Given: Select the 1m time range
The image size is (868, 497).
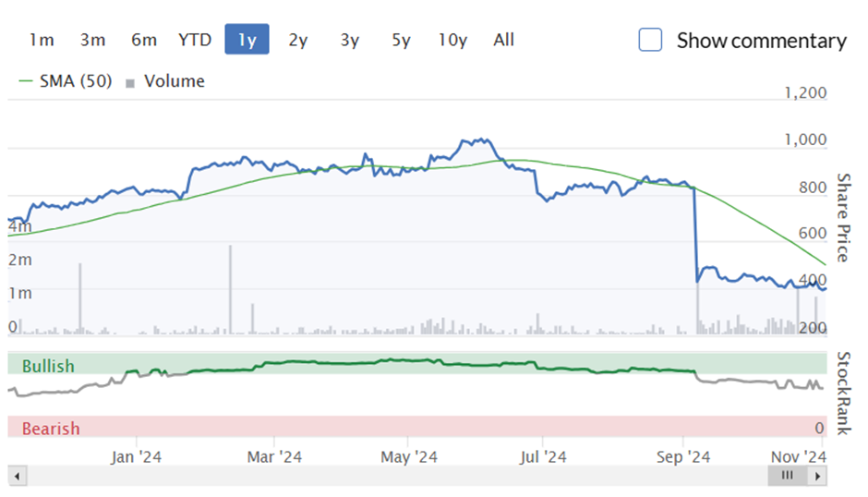Looking at the screenshot, I should tap(42, 40).
